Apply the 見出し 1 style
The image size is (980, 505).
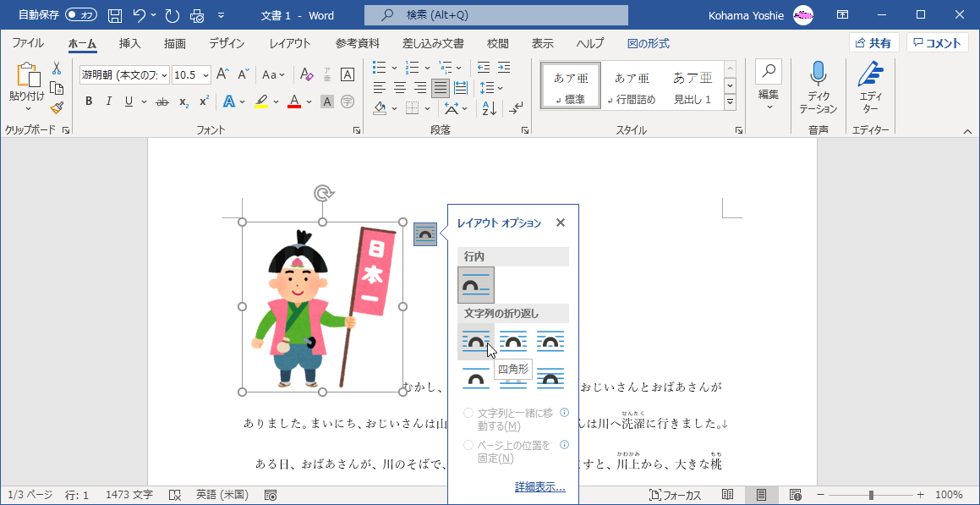(x=693, y=87)
